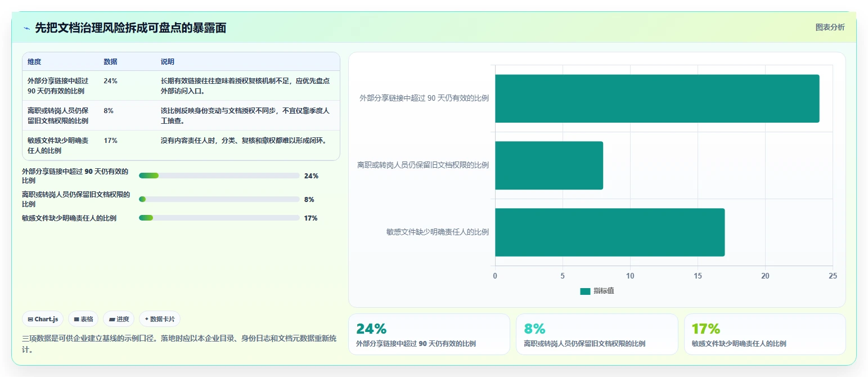Click progress label 外部分享链接中超过 90 天仍有效的比例
This screenshot has height=377, width=868.
coord(76,176)
